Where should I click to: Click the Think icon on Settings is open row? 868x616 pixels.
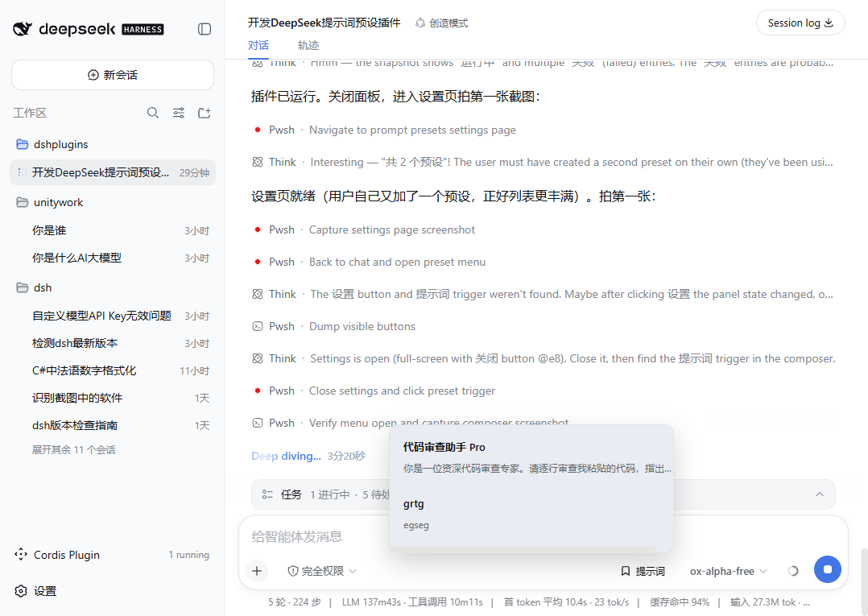[x=258, y=358]
